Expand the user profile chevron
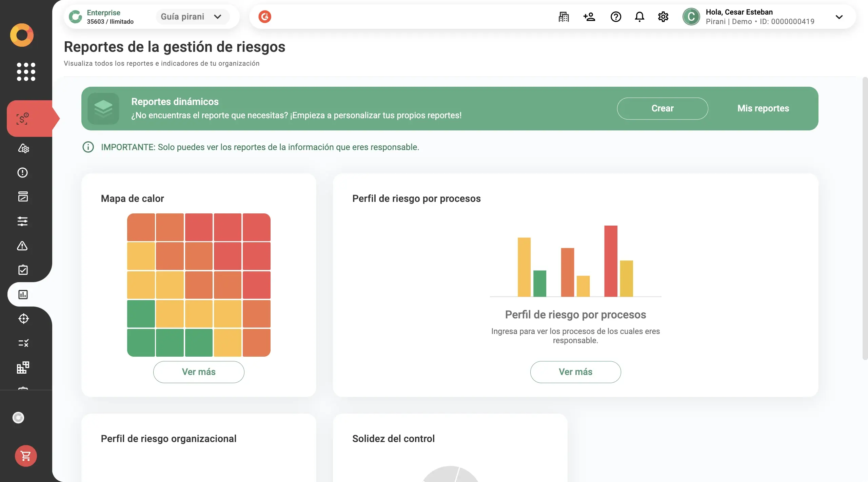This screenshot has height=482, width=868. tap(839, 17)
